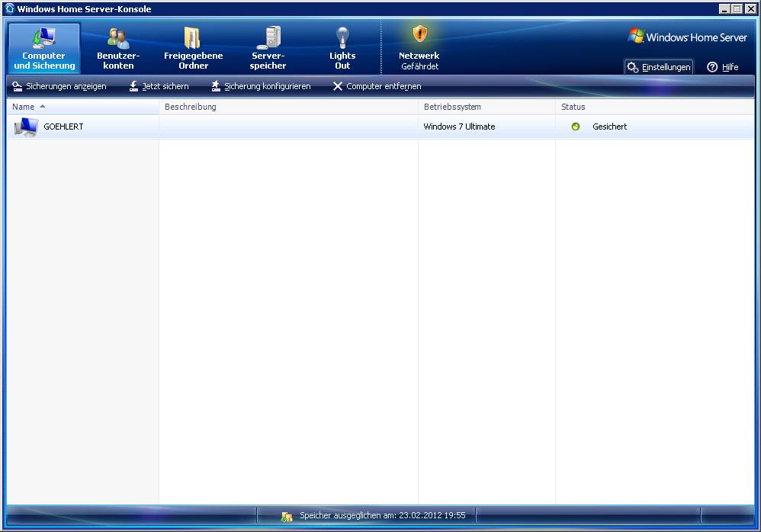
Task: Sort by the Name column header
Action: click(24, 107)
